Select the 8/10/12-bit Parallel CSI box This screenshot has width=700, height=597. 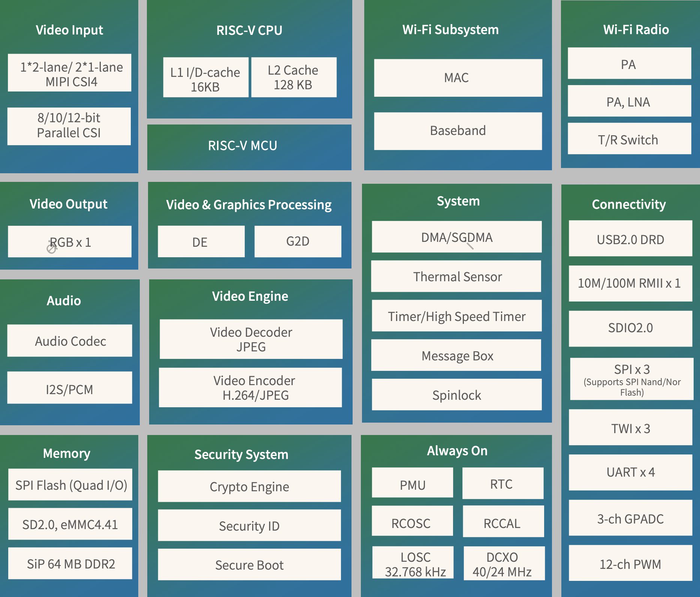click(x=69, y=126)
